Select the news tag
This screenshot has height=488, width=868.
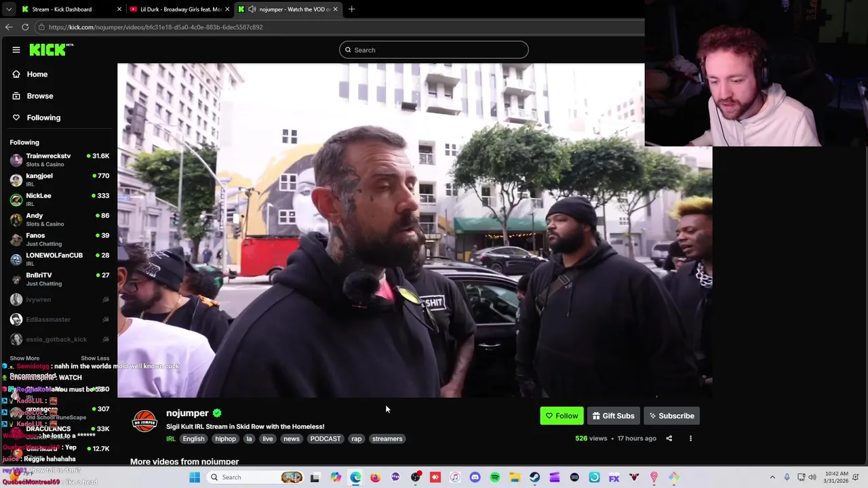click(x=292, y=439)
